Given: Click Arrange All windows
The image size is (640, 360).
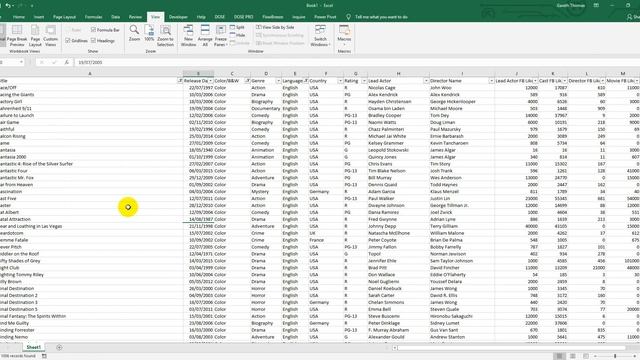Looking at the screenshot, I should pos(205,36).
